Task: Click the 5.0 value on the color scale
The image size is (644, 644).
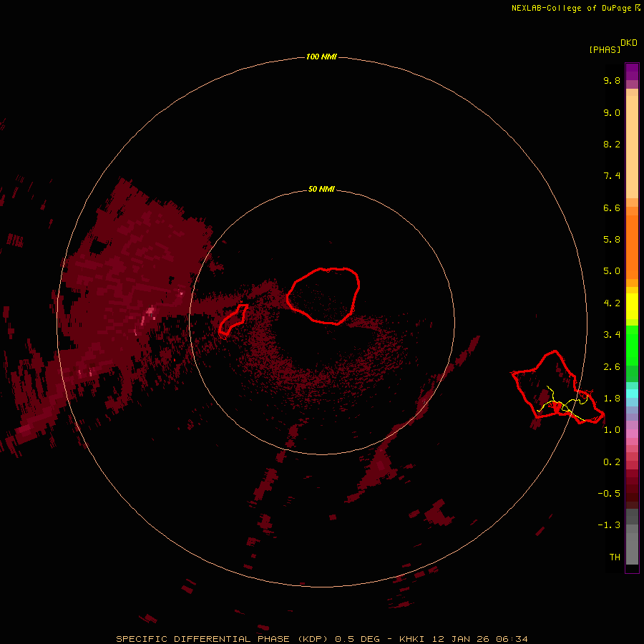Action: tap(612, 271)
